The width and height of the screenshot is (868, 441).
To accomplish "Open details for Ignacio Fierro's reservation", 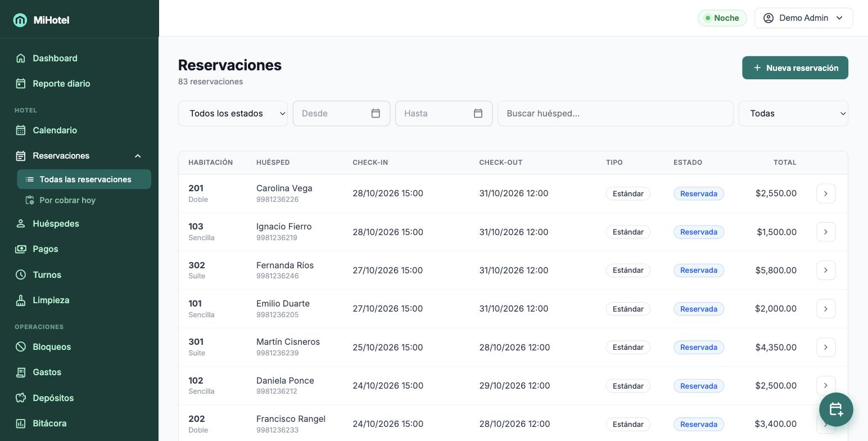I will [826, 232].
